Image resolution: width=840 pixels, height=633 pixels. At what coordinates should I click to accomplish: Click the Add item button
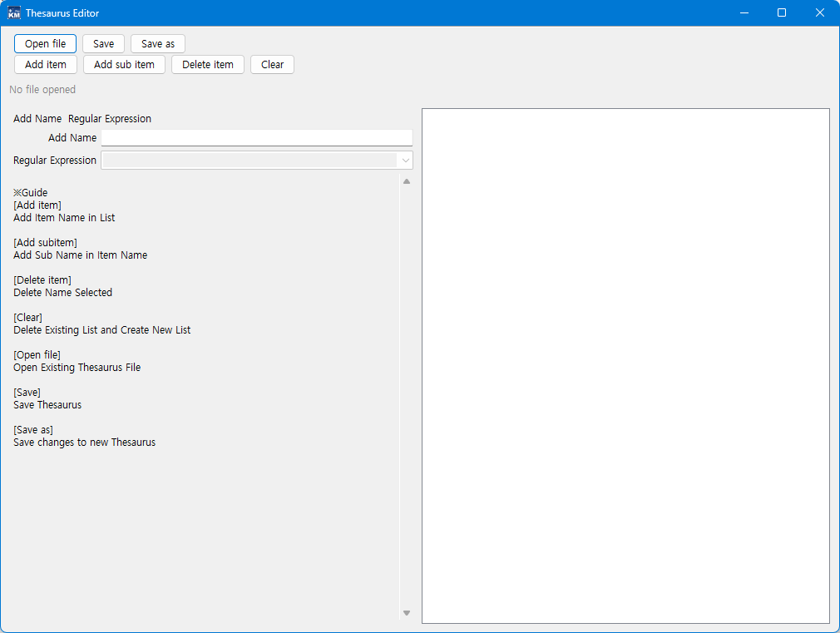click(x=46, y=65)
